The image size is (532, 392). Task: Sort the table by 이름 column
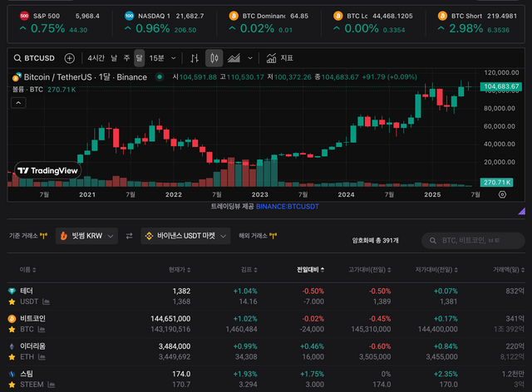point(27,270)
